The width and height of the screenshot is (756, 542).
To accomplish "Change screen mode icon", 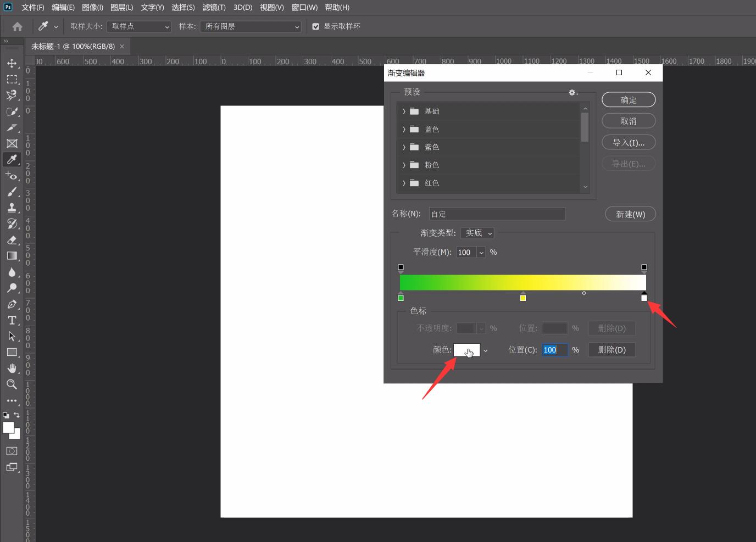I will (12, 467).
